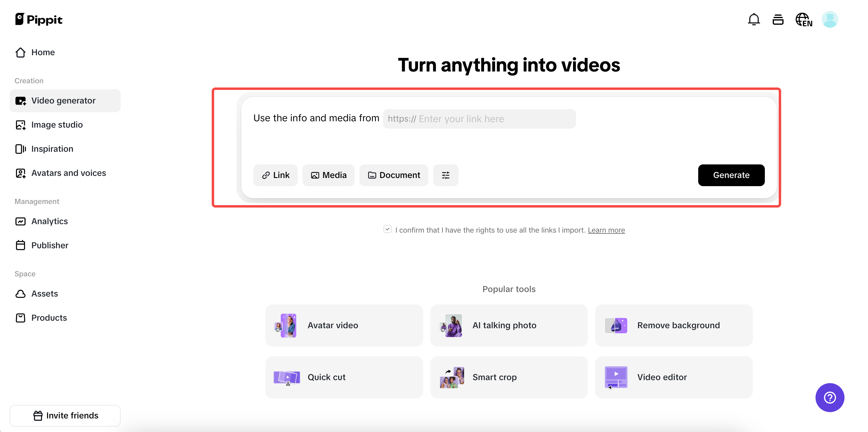Open Image studio from the sidebar
Viewport: 868px width, 432px height.
(57, 125)
